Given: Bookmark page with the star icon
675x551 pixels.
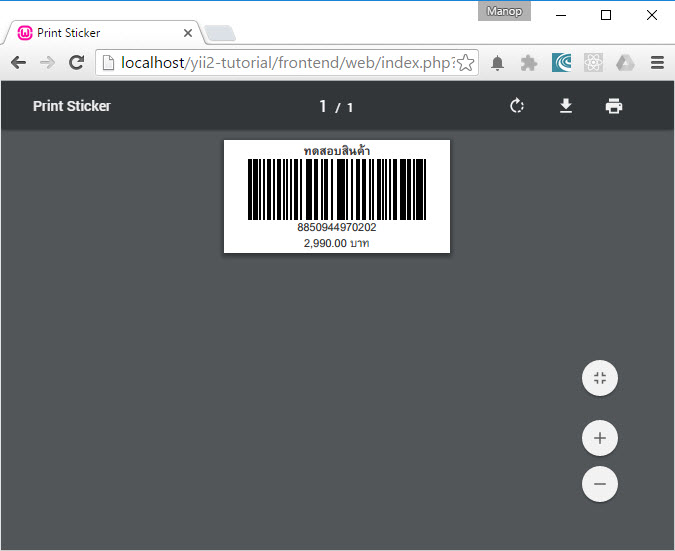Looking at the screenshot, I should tap(465, 63).
